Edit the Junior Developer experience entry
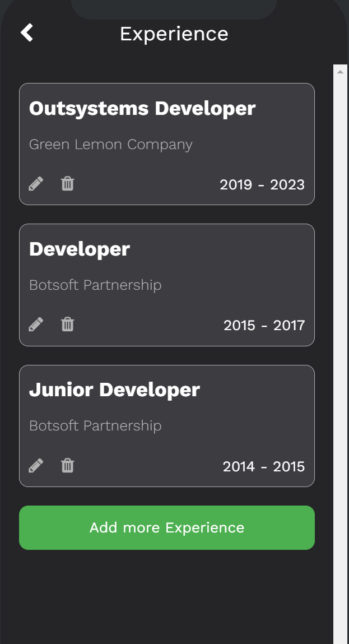This screenshot has width=349, height=644. (x=36, y=465)
